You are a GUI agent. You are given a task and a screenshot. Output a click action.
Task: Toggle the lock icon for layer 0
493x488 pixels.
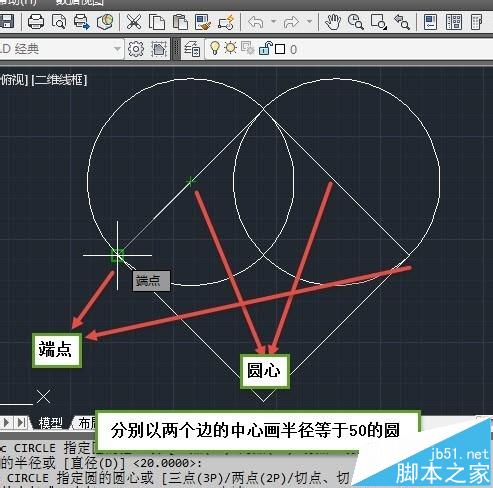point(266,48)
